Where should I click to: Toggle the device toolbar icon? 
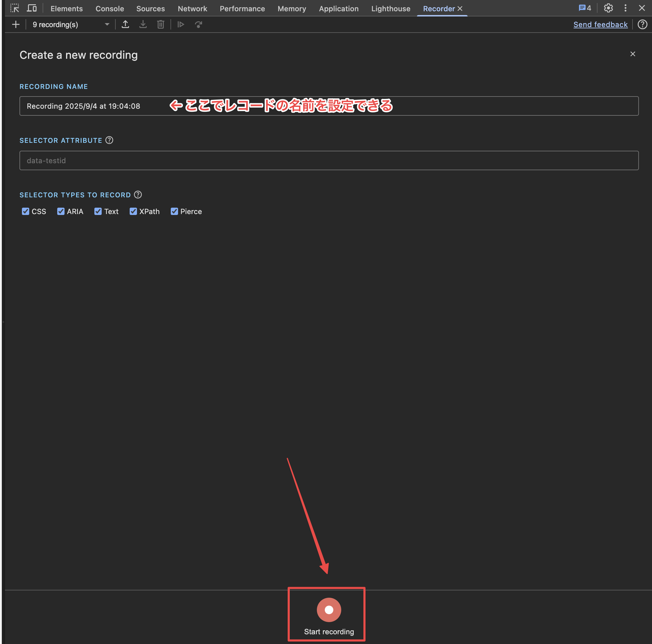[x=32, y=8]
